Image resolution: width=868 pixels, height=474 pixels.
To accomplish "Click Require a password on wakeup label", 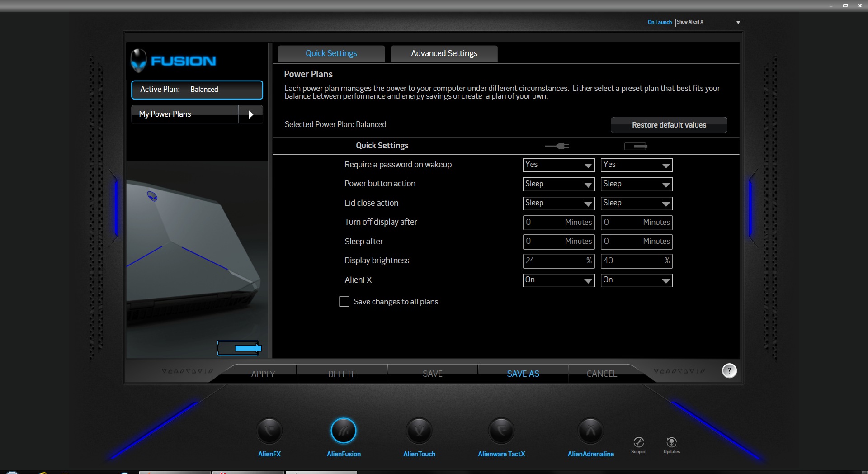I will tap(398, 165).
